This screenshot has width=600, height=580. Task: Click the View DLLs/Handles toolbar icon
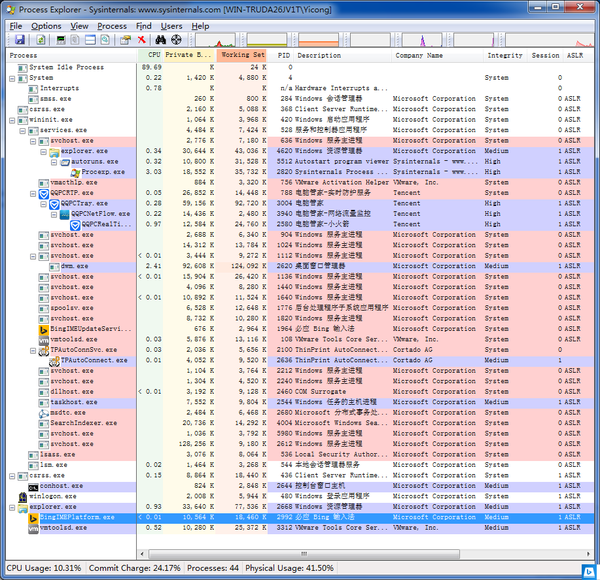(105, 40)
